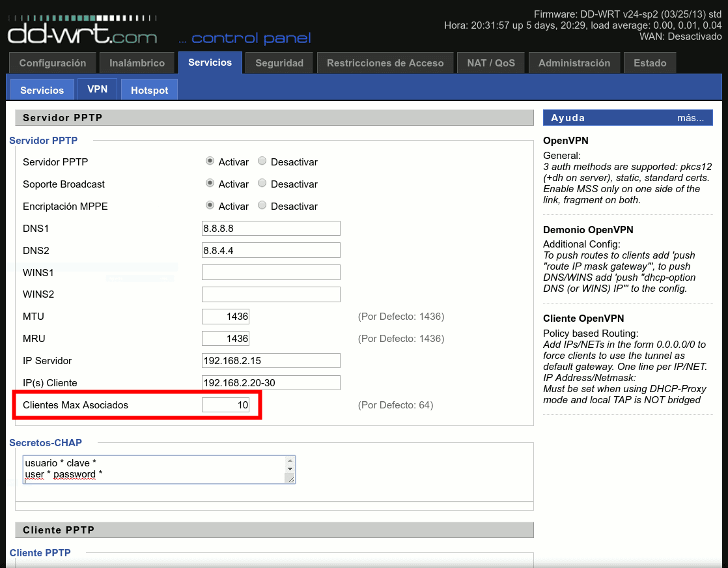Enable Servidor PPTP with Activar radio
Image resolution: width=728 pixels, height=568 pixels.
[x=210, y=161]
